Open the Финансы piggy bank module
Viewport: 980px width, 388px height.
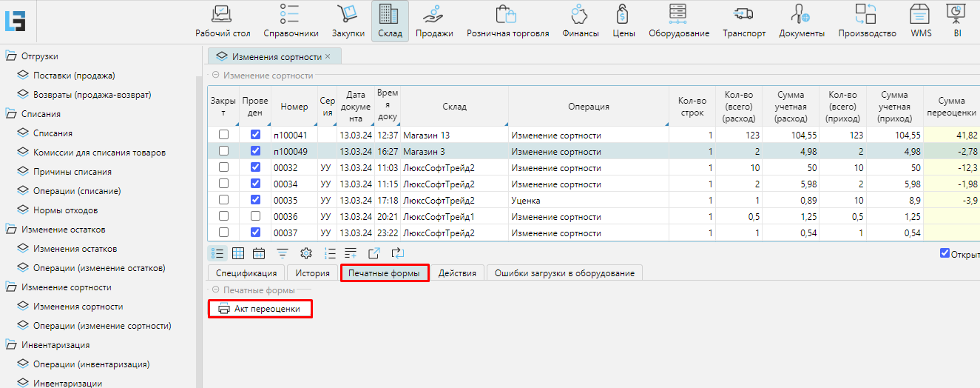click(580, 21)
